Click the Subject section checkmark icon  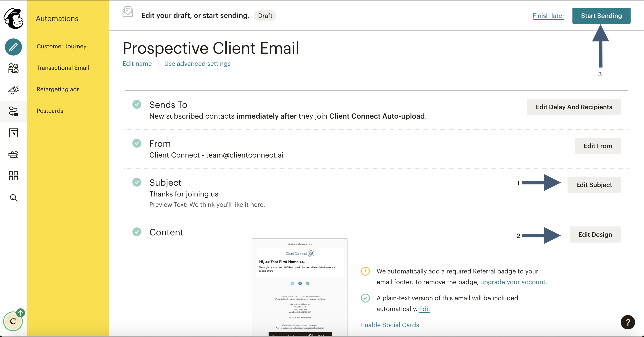137,182
